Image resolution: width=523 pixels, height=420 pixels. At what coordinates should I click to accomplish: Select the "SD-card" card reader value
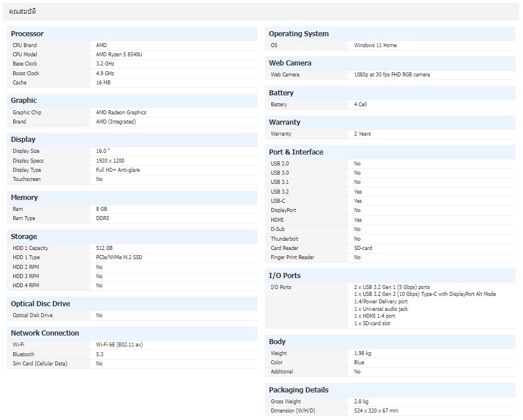click(363, 248)
